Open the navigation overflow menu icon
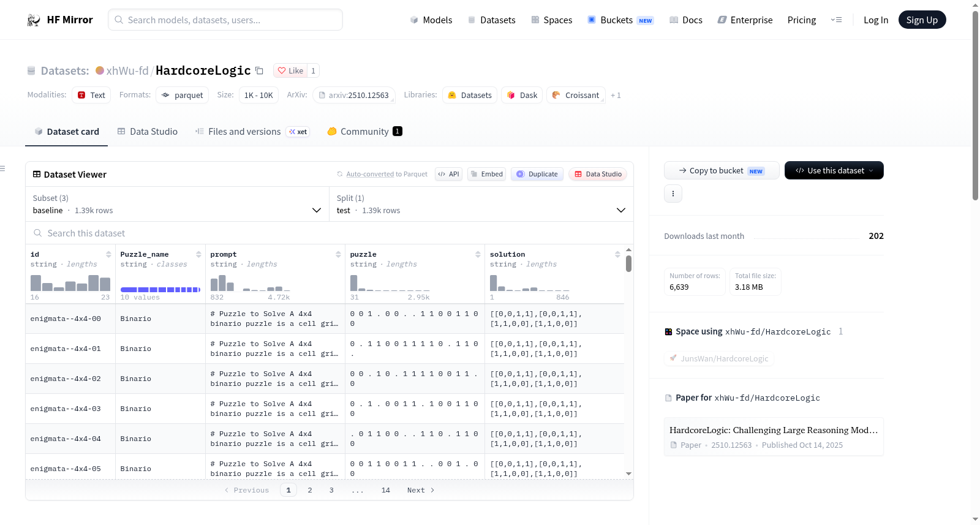 tap(836, 20)
